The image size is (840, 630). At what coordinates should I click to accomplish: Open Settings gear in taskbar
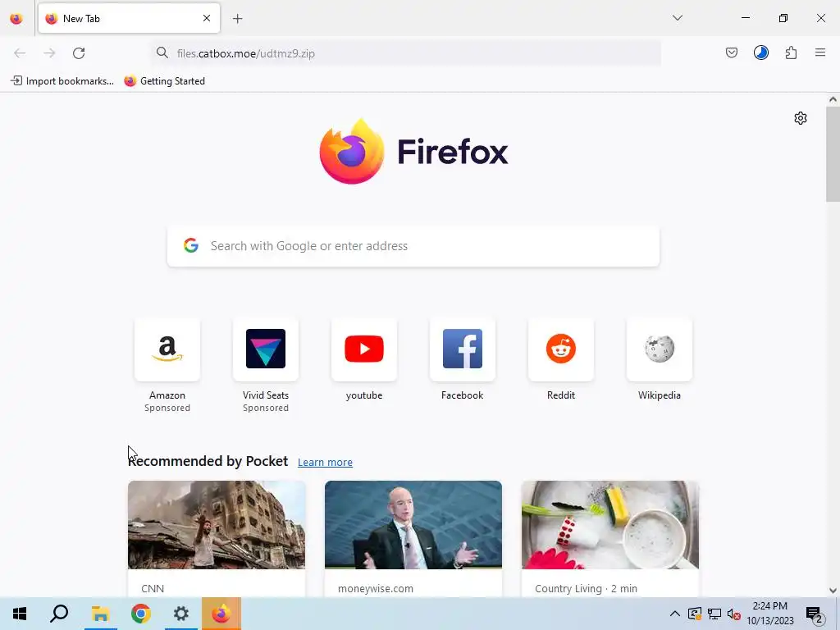pos(181,614)
